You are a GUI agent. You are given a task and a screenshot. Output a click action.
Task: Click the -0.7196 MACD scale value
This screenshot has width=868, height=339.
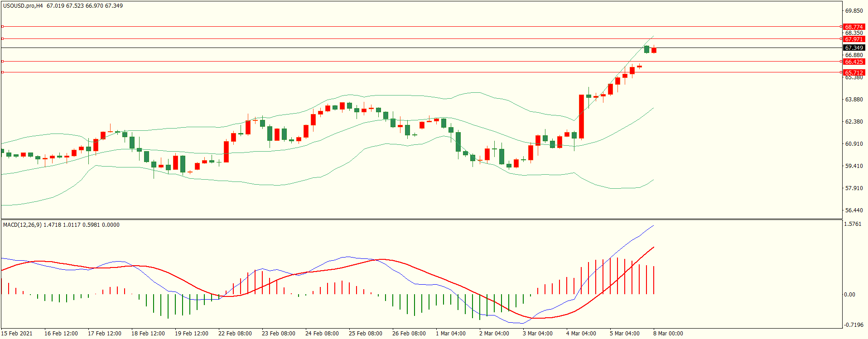pyautogui.click(x=853, y=325)
